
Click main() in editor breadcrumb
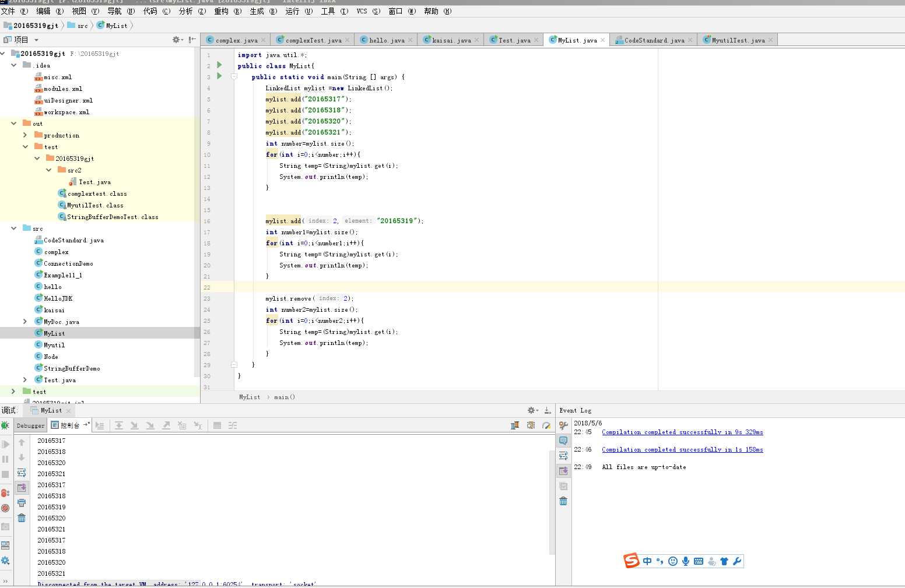coord(285,397)
